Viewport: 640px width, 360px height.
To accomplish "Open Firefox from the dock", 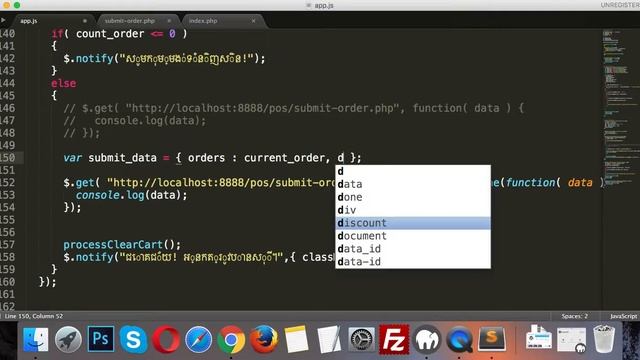I will [x=264, y=340].
